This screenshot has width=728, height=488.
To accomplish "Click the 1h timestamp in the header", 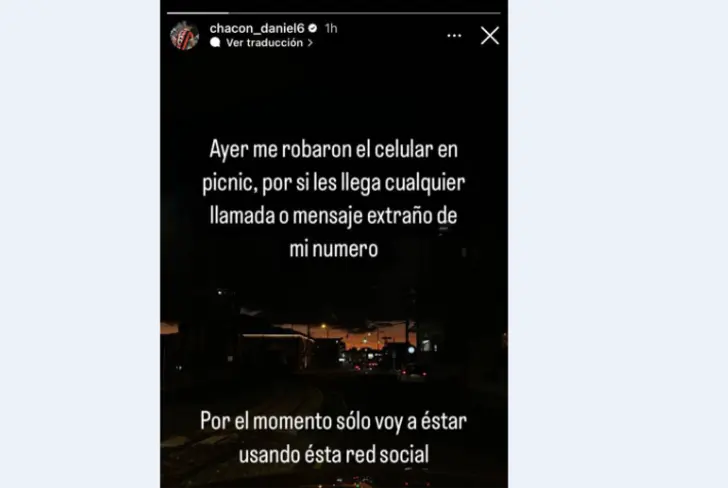I will 331,29.
